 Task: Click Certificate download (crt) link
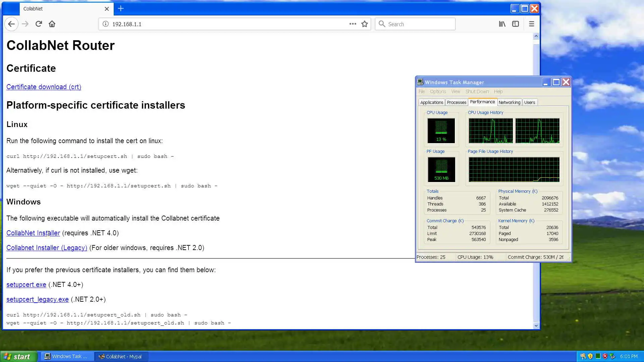(44, 87)
